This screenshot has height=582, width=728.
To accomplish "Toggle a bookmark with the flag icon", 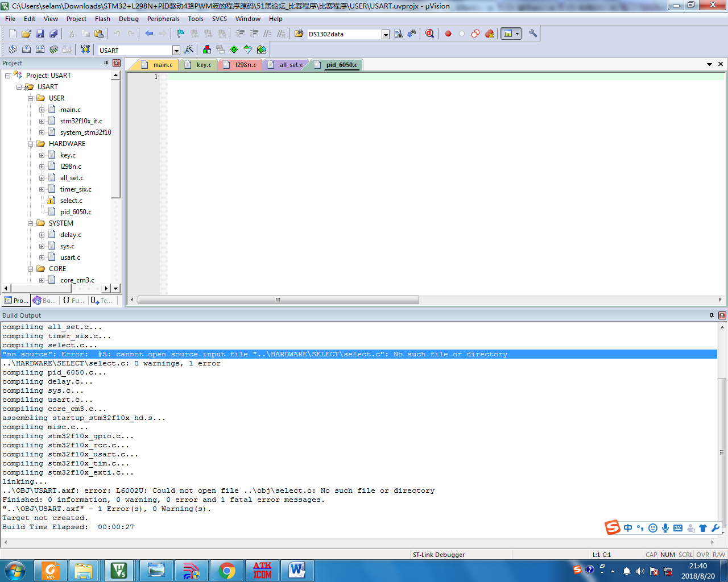I will 180,34.
